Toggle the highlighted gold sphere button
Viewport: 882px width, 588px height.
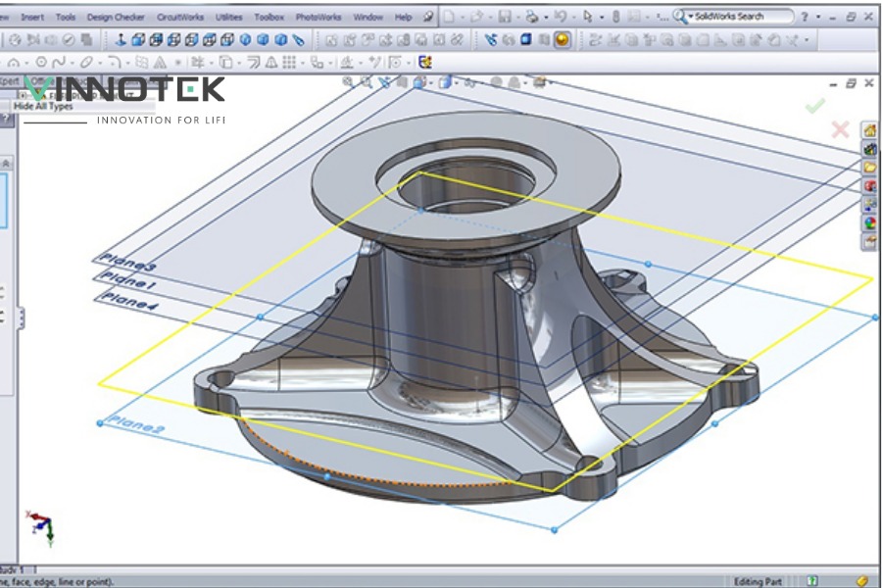562,39
